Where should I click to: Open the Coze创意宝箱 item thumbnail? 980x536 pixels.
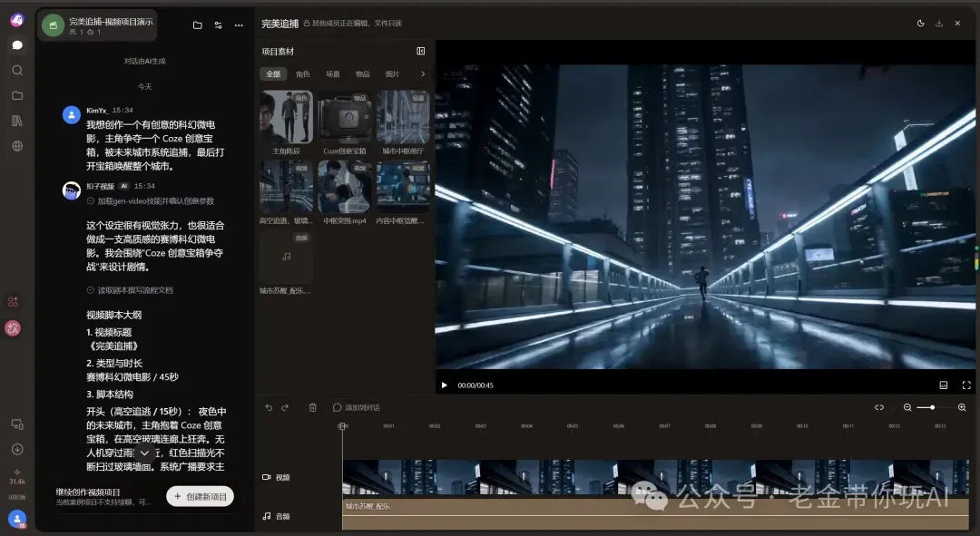pos(345,117)
